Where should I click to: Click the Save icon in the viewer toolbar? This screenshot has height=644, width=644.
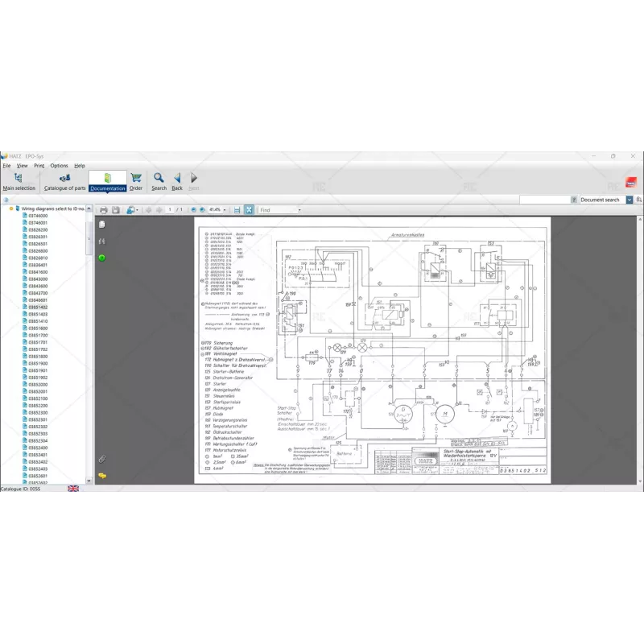(115, 209)
